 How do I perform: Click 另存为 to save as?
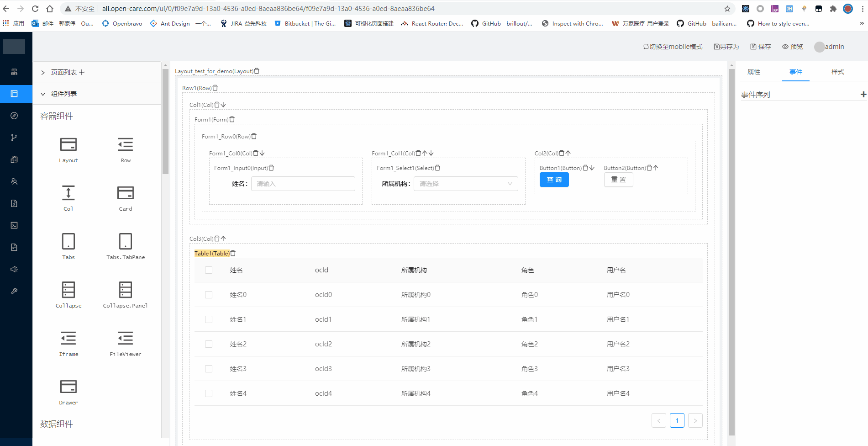pos(726,47)
